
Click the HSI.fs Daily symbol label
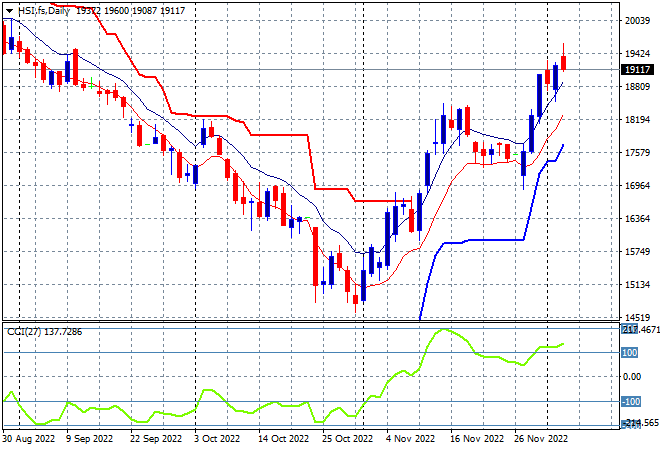coord(44,11)
